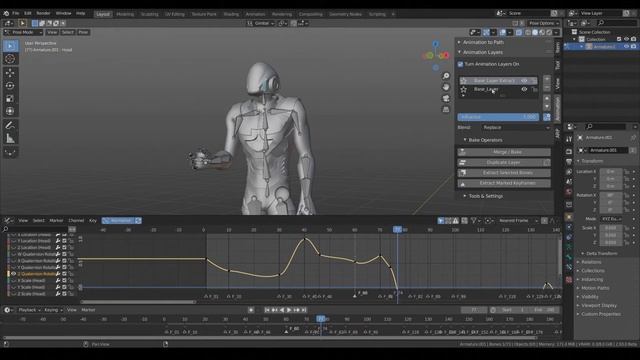Screen dimensions: 640x360
Task: Add animation layer with plus button
Action: 547,78
